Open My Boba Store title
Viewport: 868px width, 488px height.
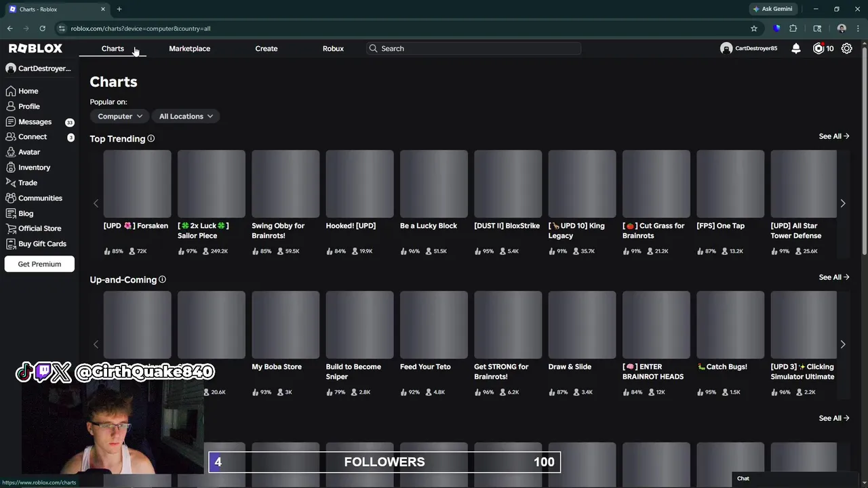coord(277,367)
